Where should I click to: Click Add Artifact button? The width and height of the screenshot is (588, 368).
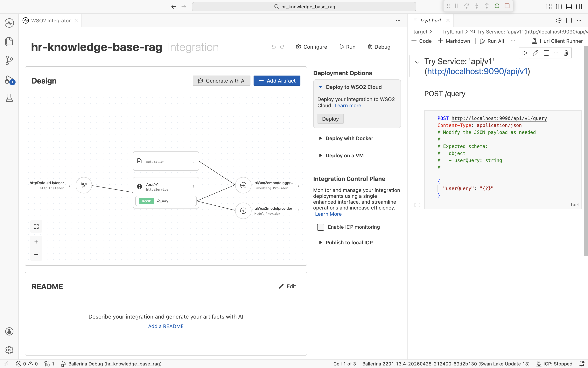click(277, 81)
